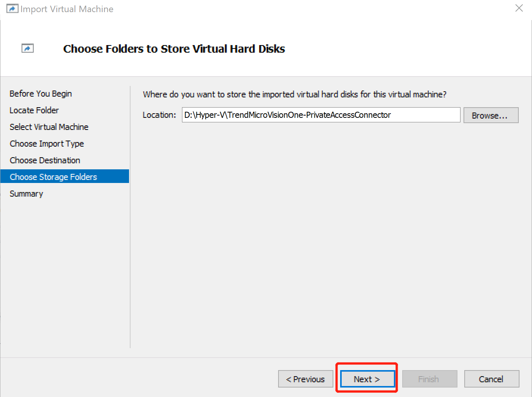This screenshot has height=397, width=532.
Task: Click the Choose Folders heading text
Action: pyautogui.click(x=174, y=48)
